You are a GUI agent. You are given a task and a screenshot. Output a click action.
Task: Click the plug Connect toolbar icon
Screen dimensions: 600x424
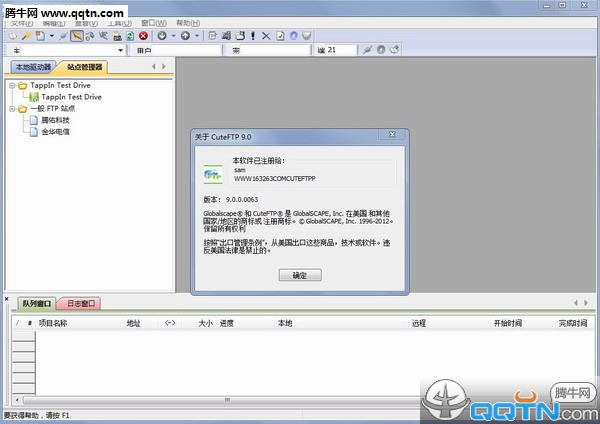tap(63, 36)
